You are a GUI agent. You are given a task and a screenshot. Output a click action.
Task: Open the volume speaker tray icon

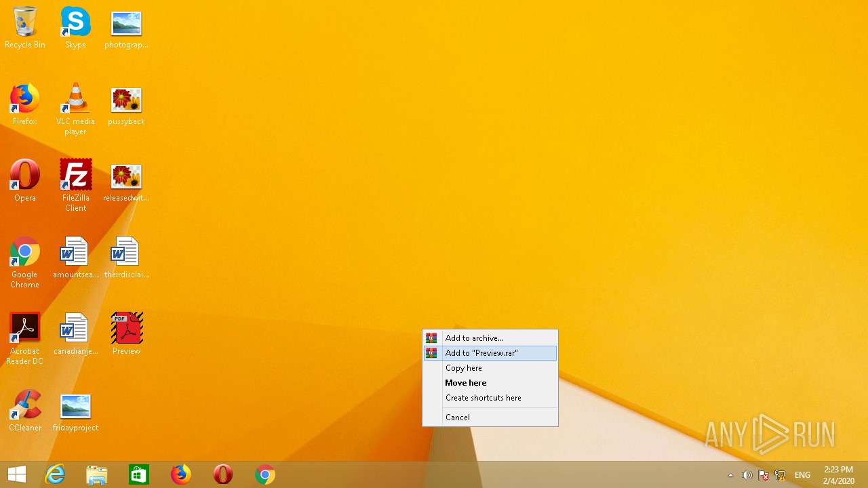coord(747,475)
